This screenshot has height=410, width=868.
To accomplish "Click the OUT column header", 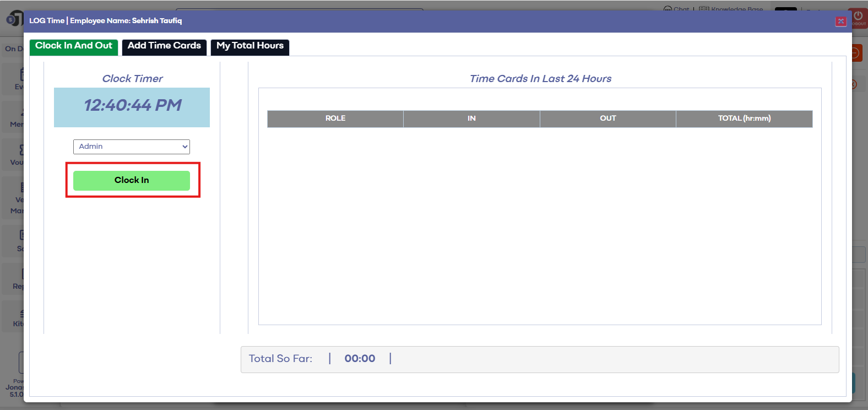I will tap(608, 118).
